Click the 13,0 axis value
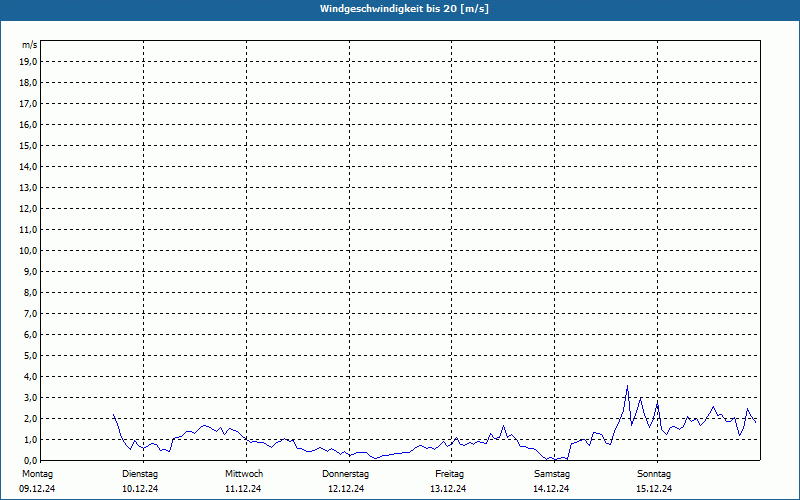800x500 pixels. [x=28, y=187]
